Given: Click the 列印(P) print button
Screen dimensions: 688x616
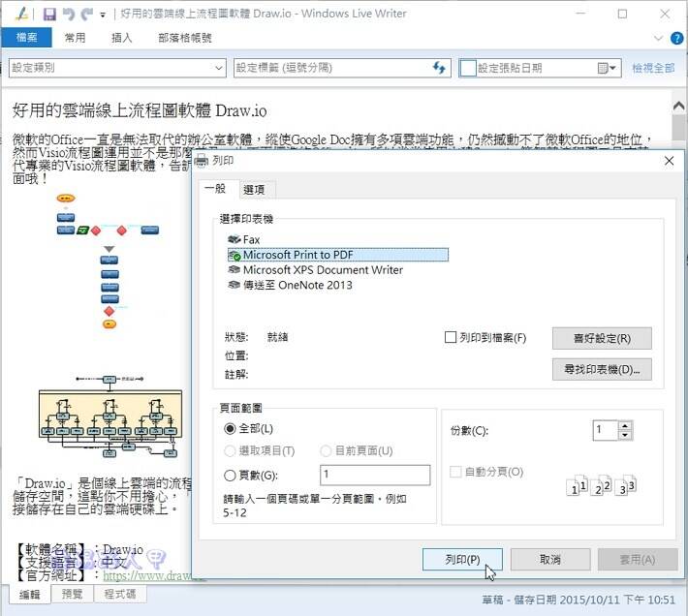Looking at the screenshot, I should [x=462, y=560].
